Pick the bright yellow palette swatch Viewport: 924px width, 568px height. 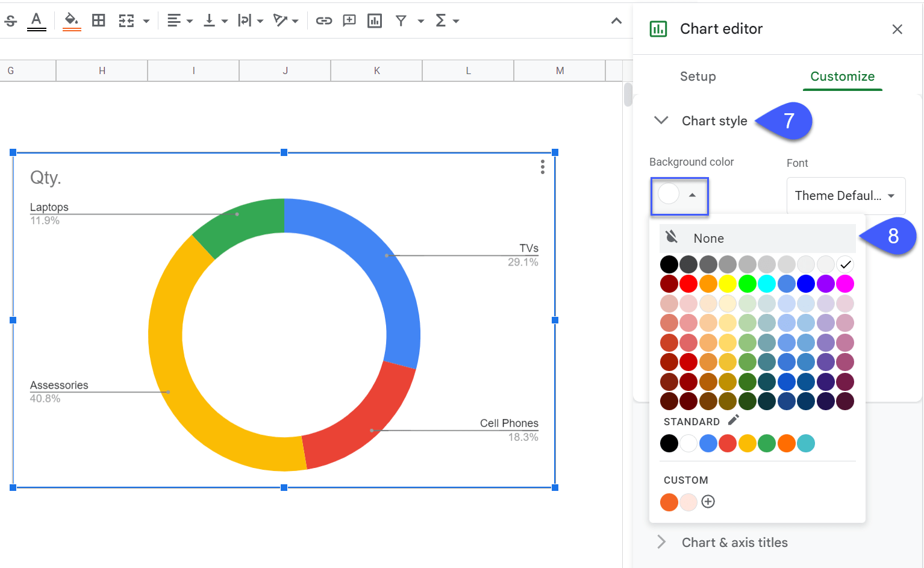(x=728, y=284)
